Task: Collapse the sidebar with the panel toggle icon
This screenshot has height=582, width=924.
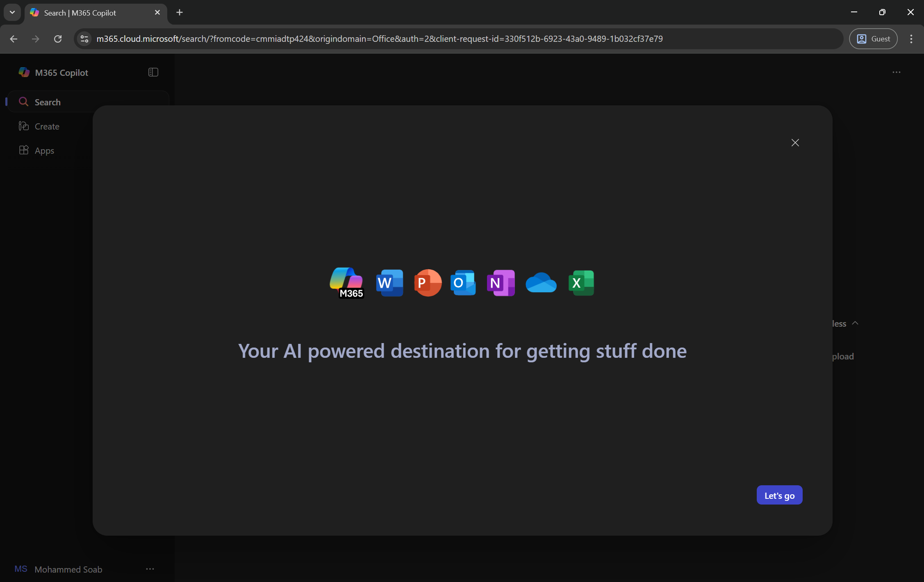Action: pos(153,72)
